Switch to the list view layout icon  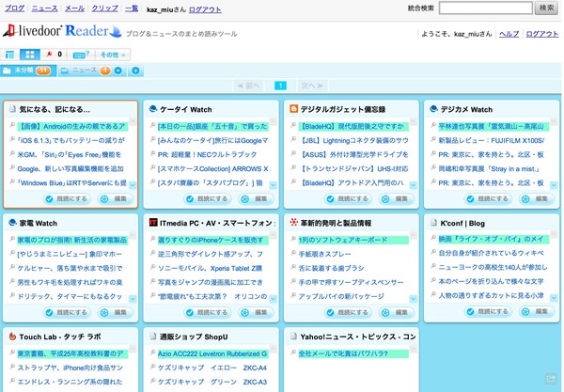point(9,55)
